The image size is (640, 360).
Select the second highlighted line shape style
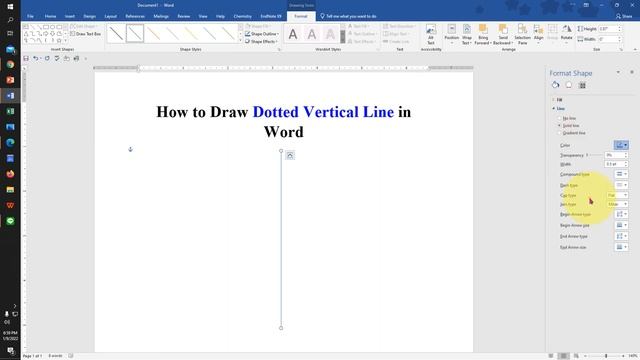coord(135,33)
